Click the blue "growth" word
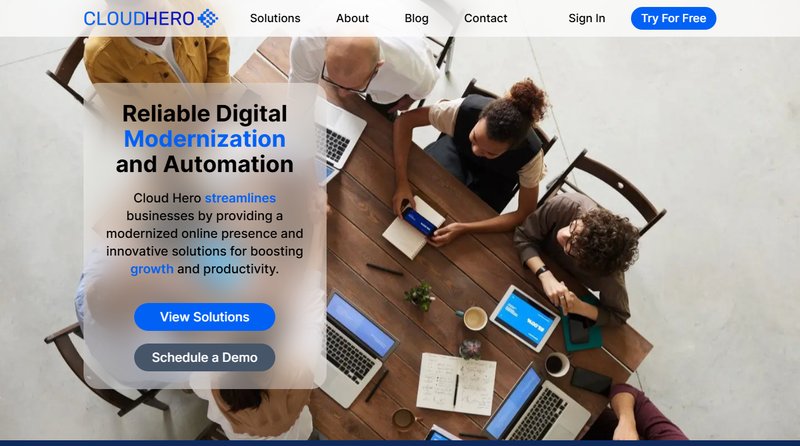 (x=152, y=269)
